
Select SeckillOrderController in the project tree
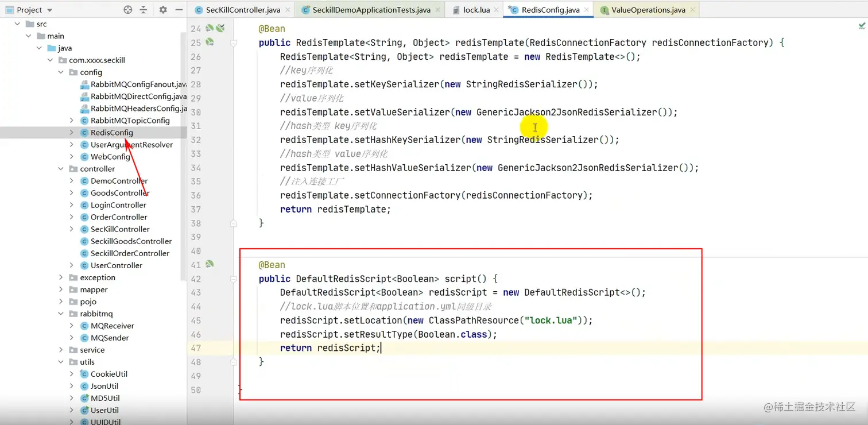click(130, 253)
